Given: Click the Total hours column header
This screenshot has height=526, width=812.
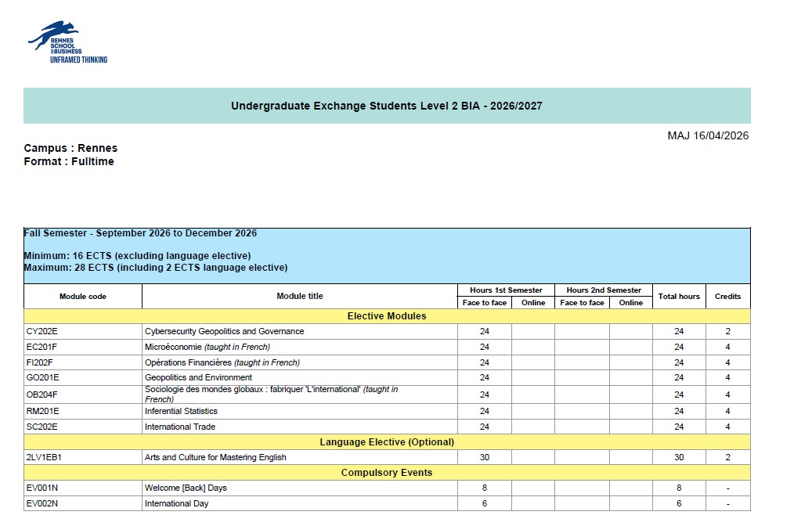Looking at the screenshot, I should click(679, 297).
